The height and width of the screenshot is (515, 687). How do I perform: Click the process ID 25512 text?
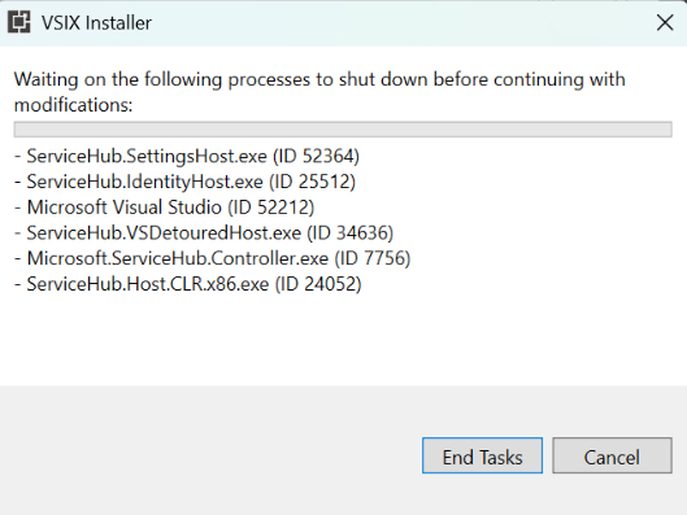(312, 182)
